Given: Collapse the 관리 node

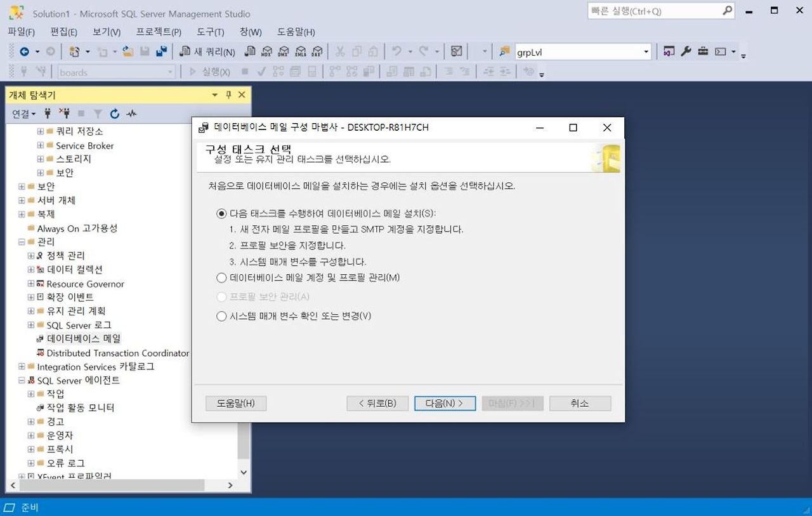Looking at the screenshot, I should coord(22,242).
